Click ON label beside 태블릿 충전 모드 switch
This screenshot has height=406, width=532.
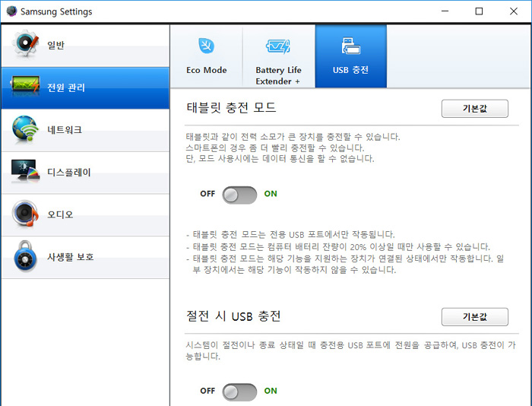pyautogui.click(x=271, y=194)
